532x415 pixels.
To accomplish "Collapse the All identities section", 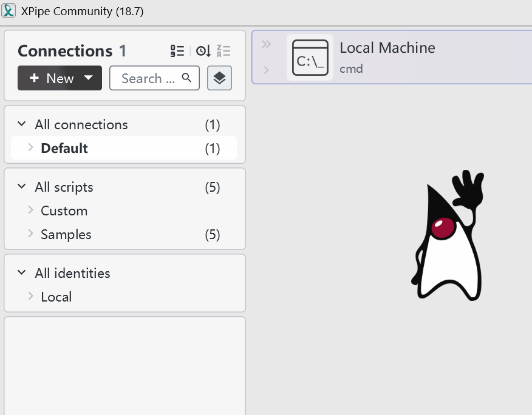I will pyautogui.click(x=22, y=273).
